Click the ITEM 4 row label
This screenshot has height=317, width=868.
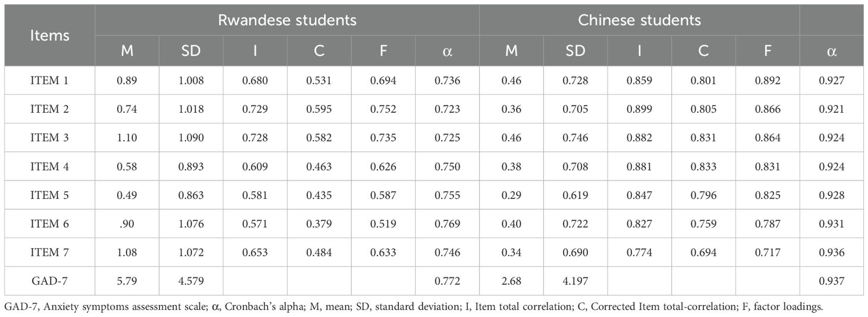(x=50, y=167)
